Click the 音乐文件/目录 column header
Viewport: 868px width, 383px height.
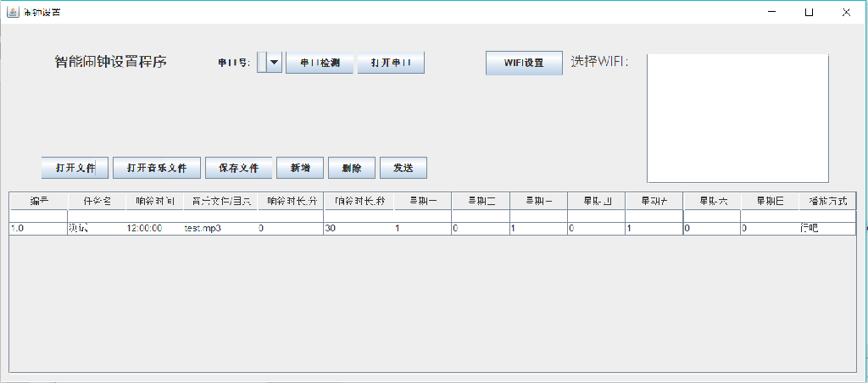pos(220,201)
